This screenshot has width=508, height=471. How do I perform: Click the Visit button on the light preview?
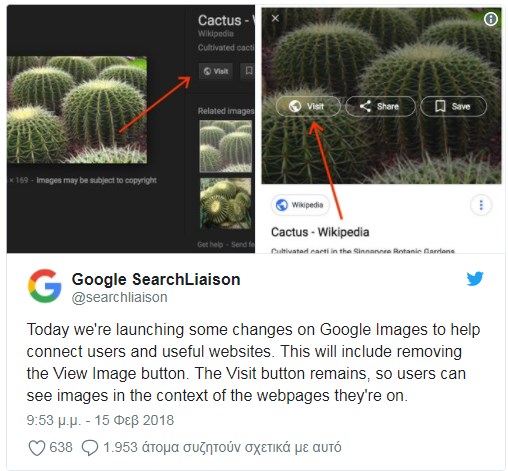[x=308, y=106]
